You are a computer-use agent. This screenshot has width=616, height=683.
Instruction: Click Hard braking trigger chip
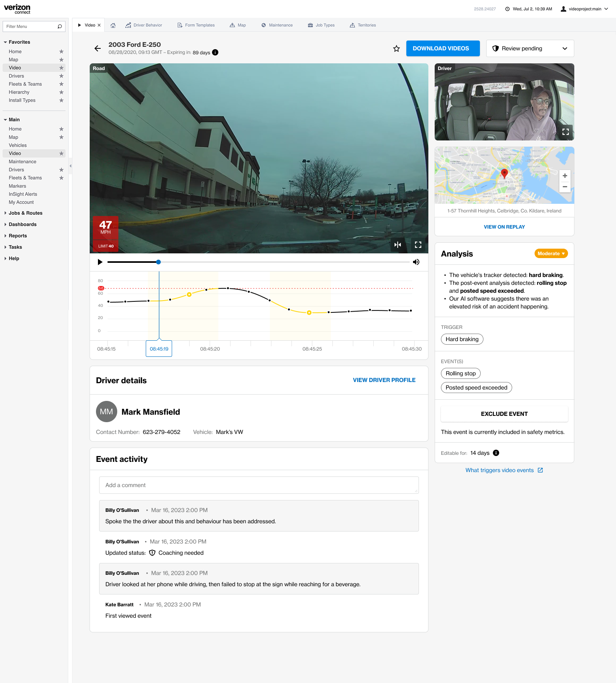point(462,339)
